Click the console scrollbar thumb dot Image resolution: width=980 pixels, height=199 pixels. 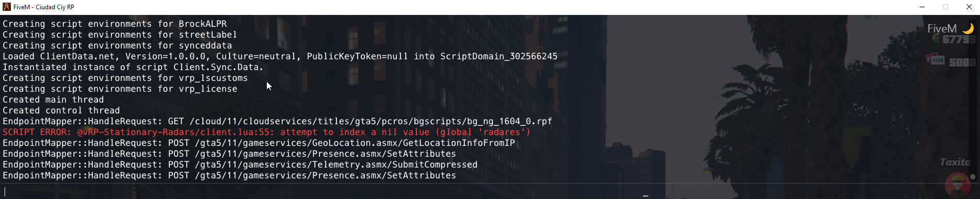973,177
